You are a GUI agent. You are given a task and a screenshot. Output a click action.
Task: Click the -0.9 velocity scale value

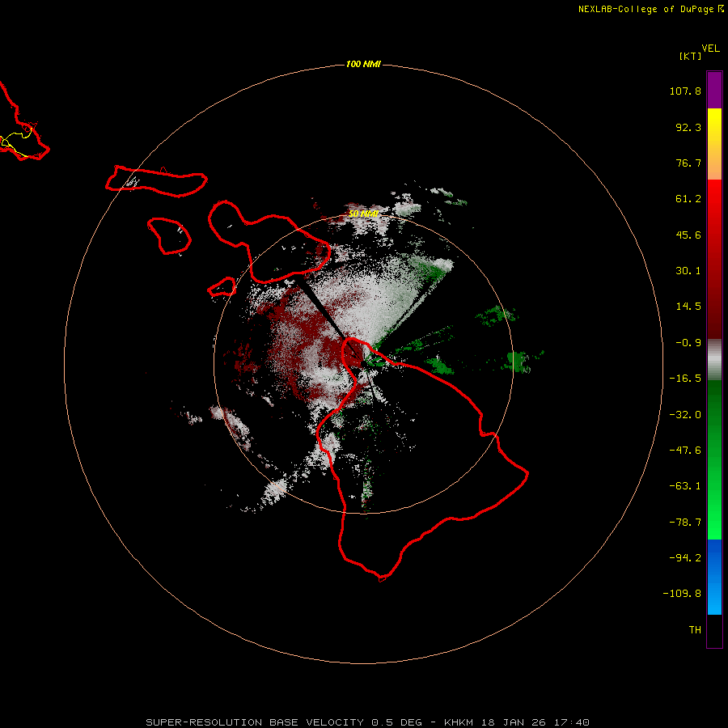pos(688,343)
